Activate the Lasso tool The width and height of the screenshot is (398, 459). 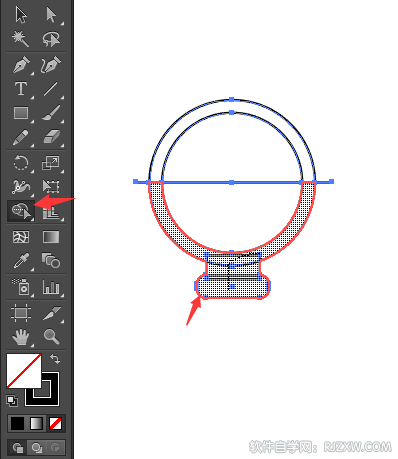[51, 39]
